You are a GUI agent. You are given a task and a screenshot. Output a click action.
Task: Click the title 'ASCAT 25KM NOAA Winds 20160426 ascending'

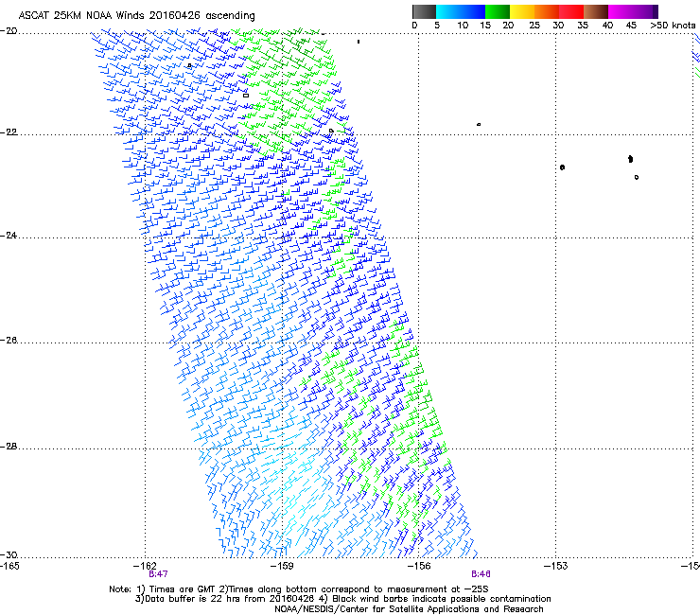136,16
